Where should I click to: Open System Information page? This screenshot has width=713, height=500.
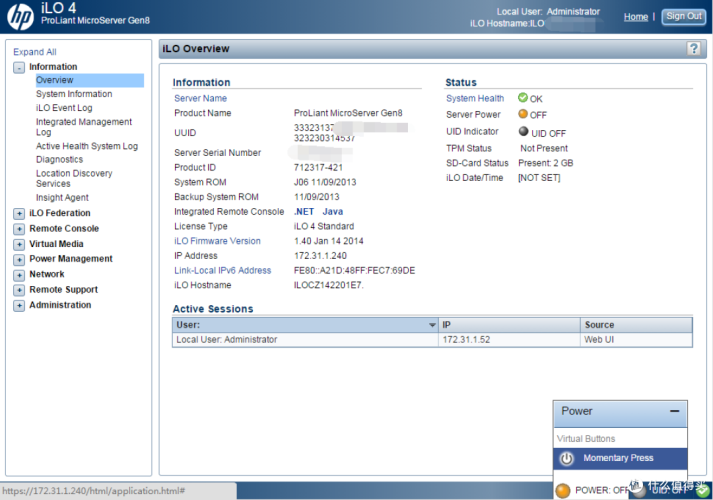point(74,94)
